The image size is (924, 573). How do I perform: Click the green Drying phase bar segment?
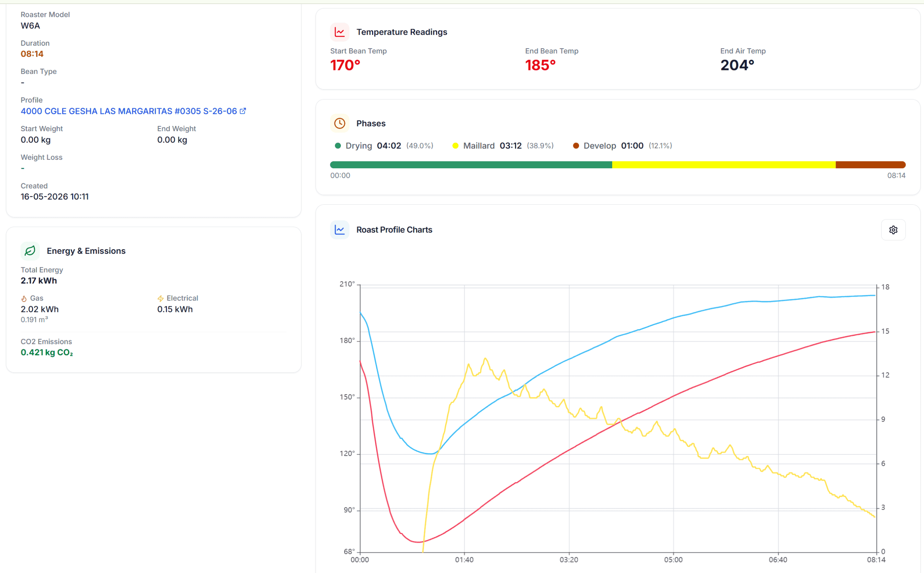[471, 165]
